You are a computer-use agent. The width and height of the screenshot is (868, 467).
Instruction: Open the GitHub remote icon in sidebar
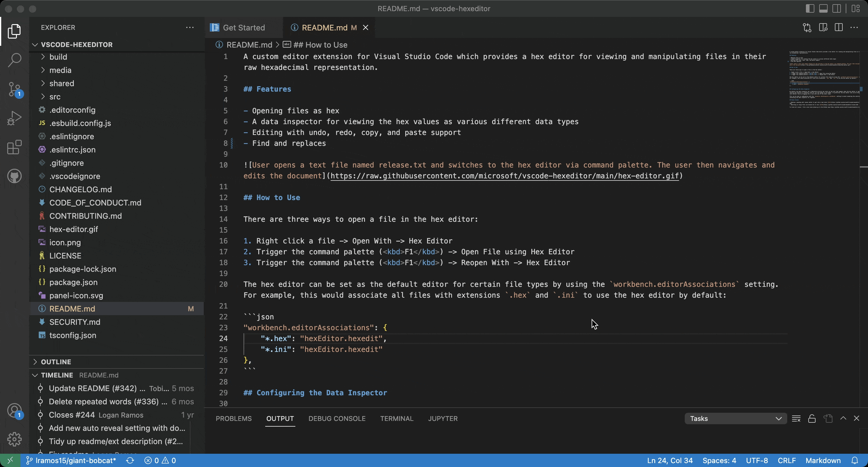pyautogui.click(x=14, y=176)
